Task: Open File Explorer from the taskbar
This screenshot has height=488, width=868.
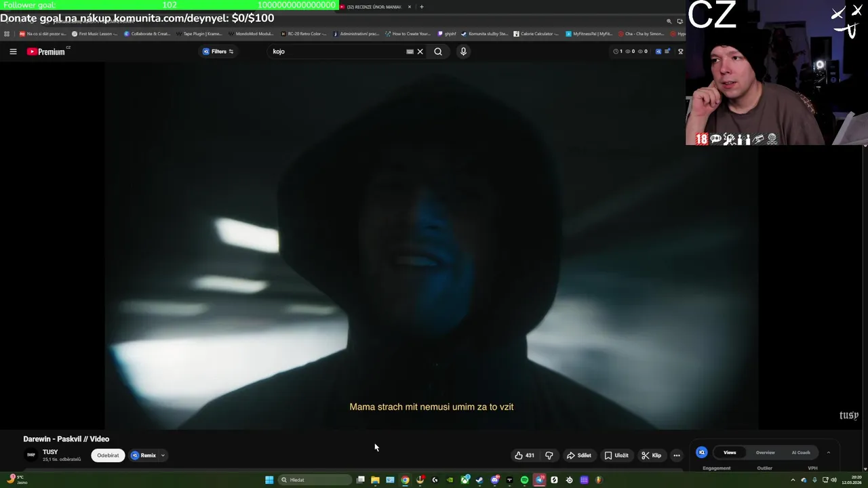Action: 375,480
